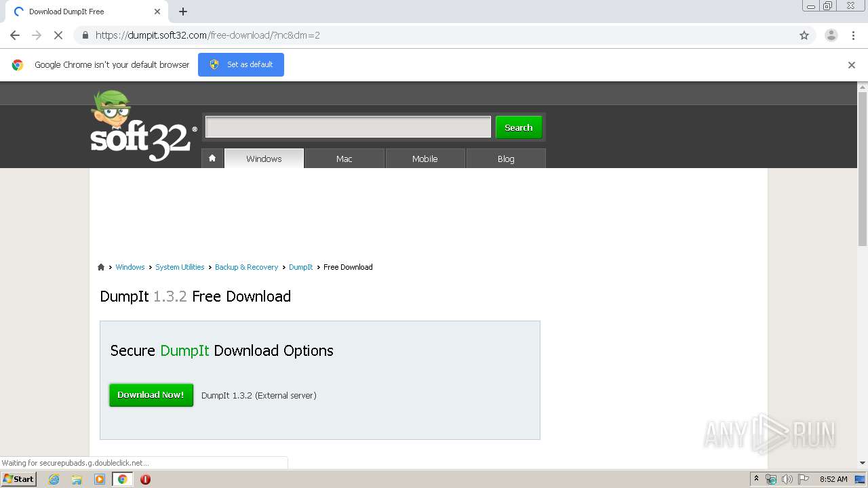This screenshot has width=868, height=488.
Task: Dismiss the default browser infobar
Action: coord(852,65)
